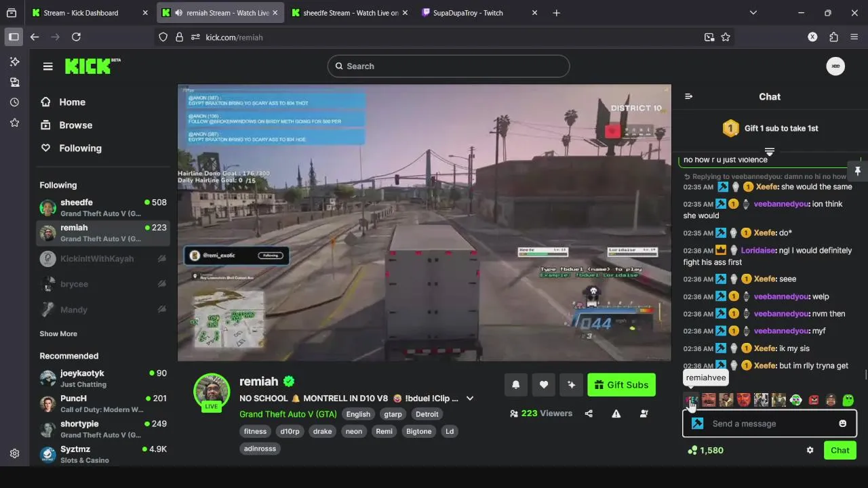868x488 pixels.
Task: Switch to sheedfe Stream tab
Action: point(349,13)
